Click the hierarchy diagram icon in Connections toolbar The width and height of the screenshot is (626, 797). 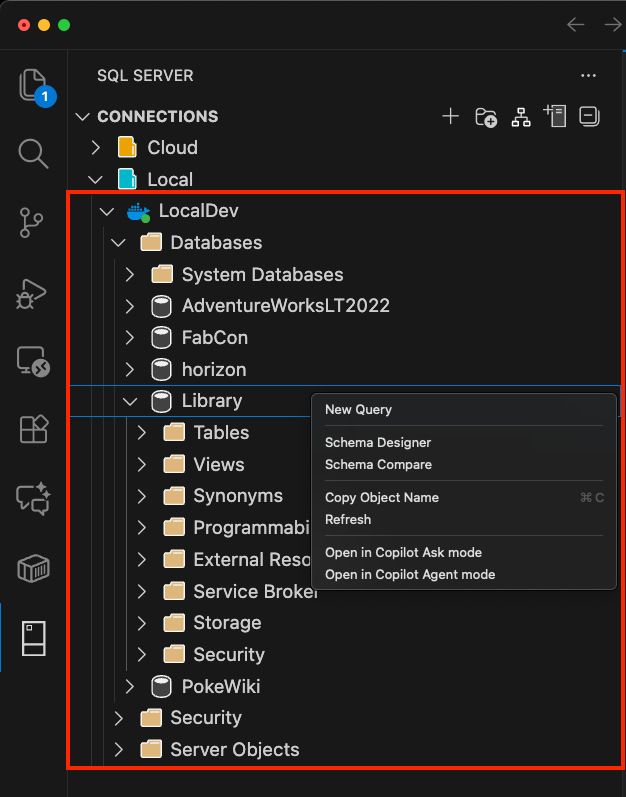pyautogui.click(x=521, y=117)
